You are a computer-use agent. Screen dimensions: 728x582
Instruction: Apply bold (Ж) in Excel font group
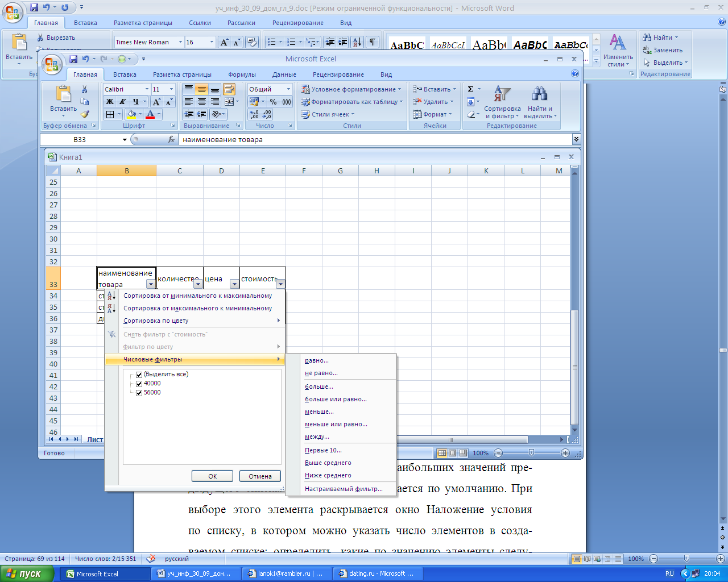pyautogui.click(x=110, y=102)
